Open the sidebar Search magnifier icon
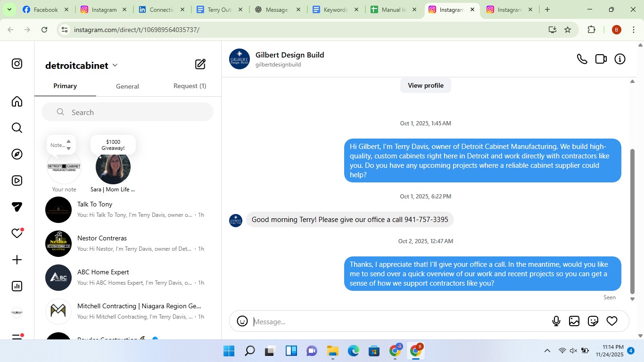The height and width of the screenshot is (362, 644). (17, 128)
